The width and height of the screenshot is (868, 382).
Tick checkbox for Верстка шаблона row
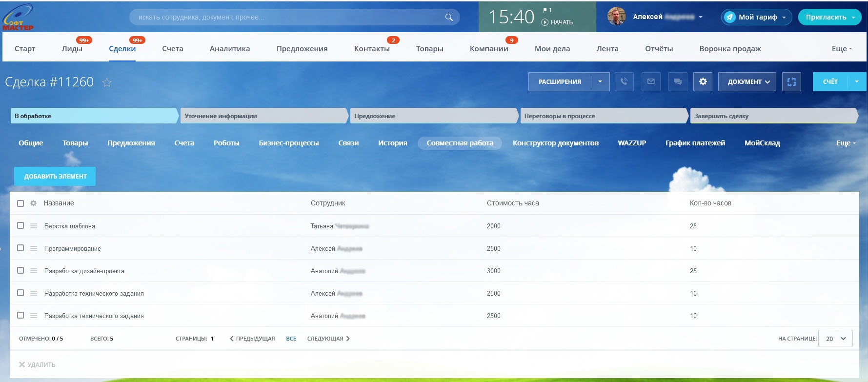coord(20,225)
